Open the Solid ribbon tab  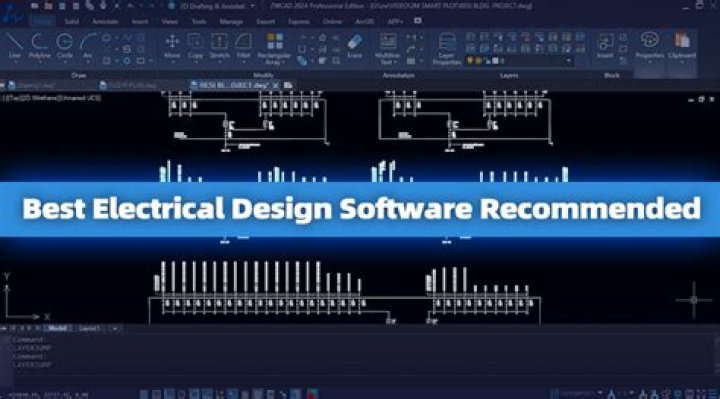[x=71, y=21]
